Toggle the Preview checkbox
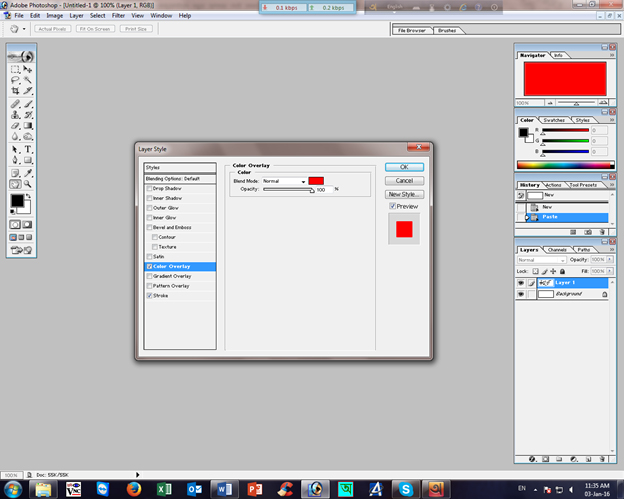624x499 pixels. (x=392, y=206)
